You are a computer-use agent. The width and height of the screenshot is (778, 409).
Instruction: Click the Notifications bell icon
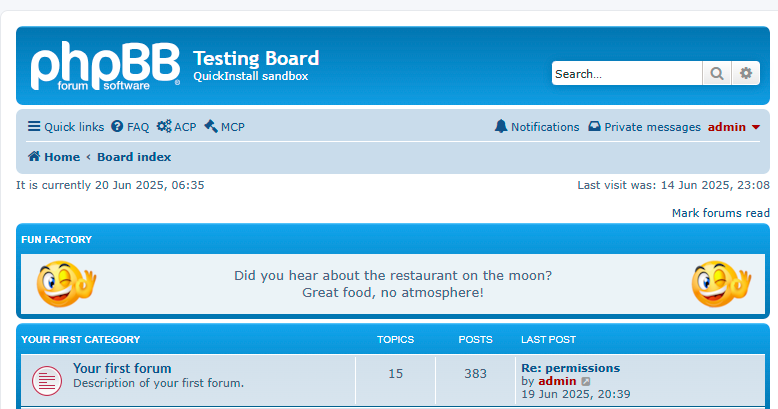click(501, 127)
